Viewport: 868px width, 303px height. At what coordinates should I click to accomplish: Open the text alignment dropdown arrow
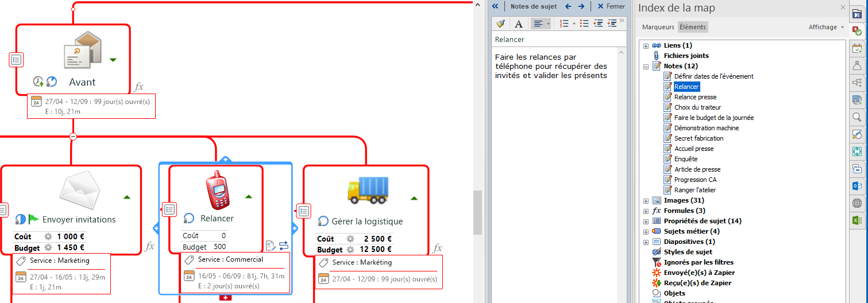(549, 24)
